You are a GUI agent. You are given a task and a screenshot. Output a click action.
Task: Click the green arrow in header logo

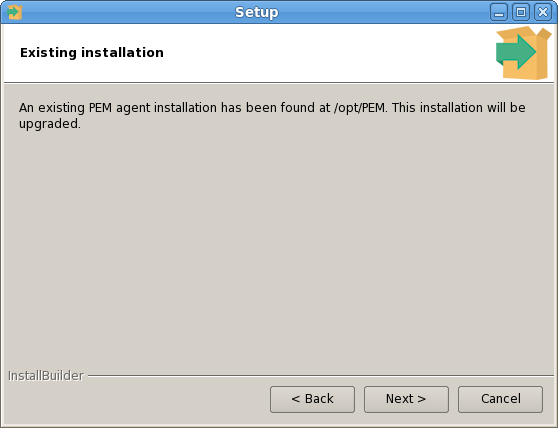(515, 52)
